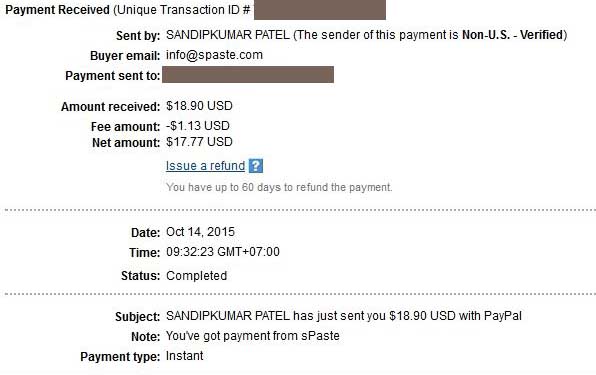
Task: Open the Issue a refund link
Action: [x=205, y=166]
